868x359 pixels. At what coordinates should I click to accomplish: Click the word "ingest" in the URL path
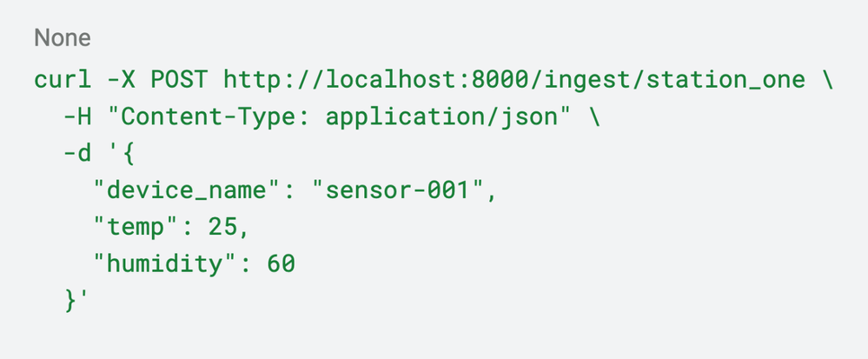588,81
